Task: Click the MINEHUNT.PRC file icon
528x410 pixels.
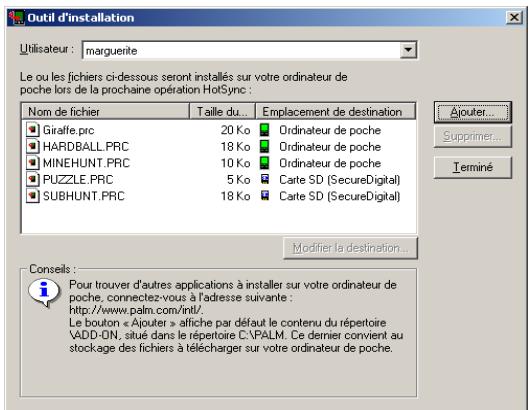Action: (32, 163)
